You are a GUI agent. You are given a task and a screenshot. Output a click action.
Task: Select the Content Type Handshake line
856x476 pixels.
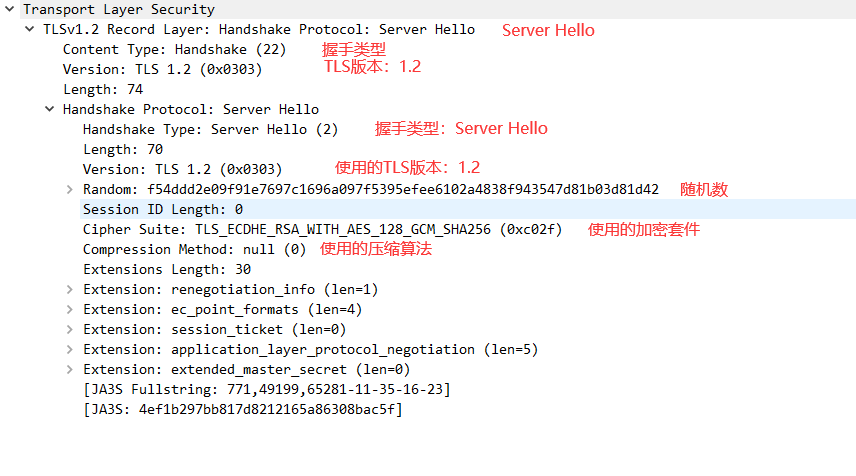click(174, 49)
